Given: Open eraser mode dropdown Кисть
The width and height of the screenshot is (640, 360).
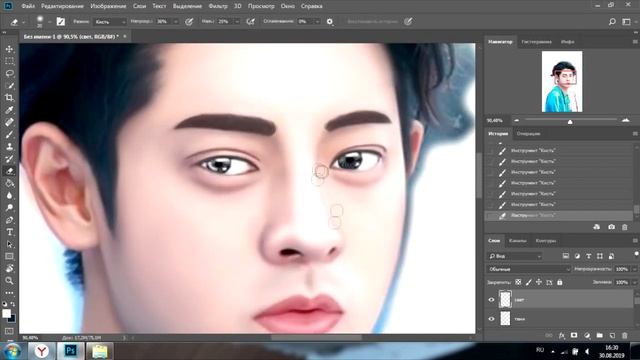Looking at the screenshot, I should click(x=109, y=22).
